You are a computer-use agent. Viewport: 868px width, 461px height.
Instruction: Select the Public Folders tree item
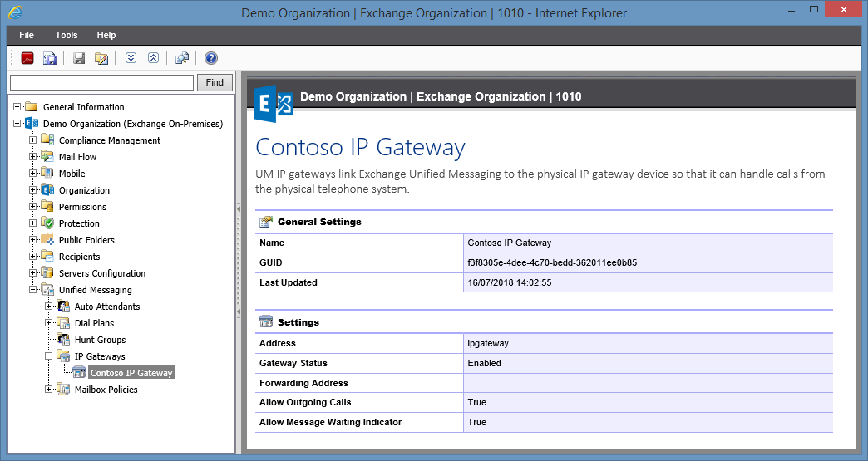(x=87, y=240)
